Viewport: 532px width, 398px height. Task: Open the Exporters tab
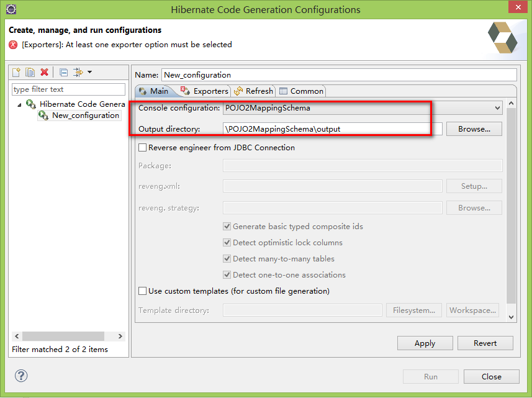click(205, 91)
